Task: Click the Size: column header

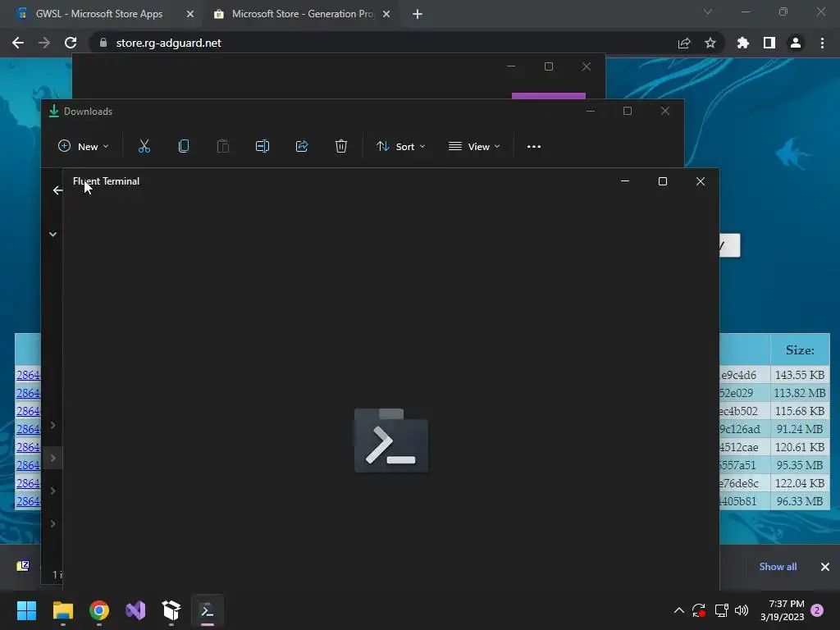Action: click(x=800, y=349)
